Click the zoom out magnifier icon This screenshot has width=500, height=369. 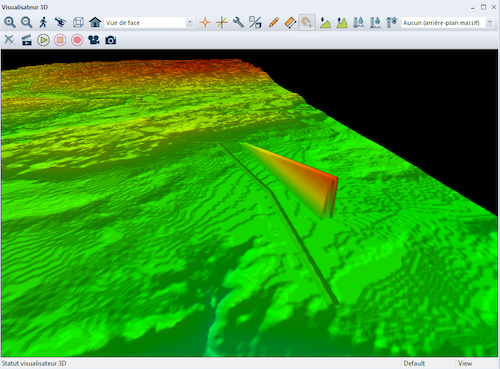pos(26,23)
